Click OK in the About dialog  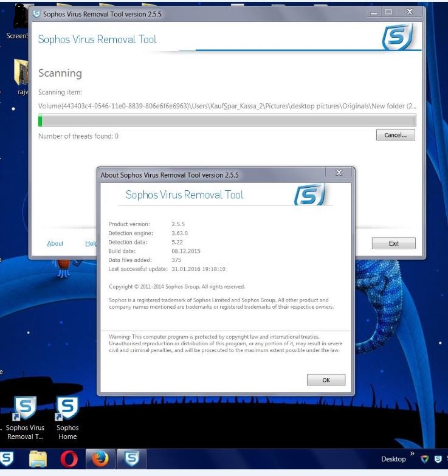(326, 380)
